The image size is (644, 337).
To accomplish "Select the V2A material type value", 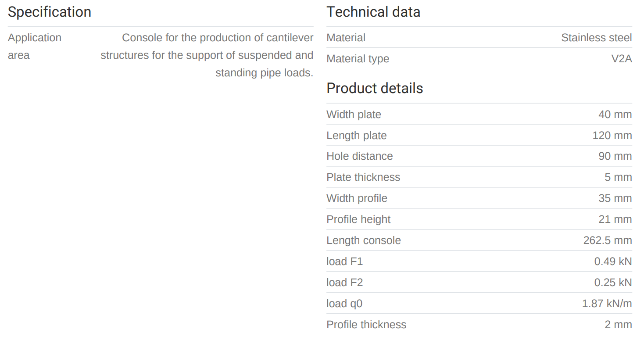I will click(x=621, y=59).
